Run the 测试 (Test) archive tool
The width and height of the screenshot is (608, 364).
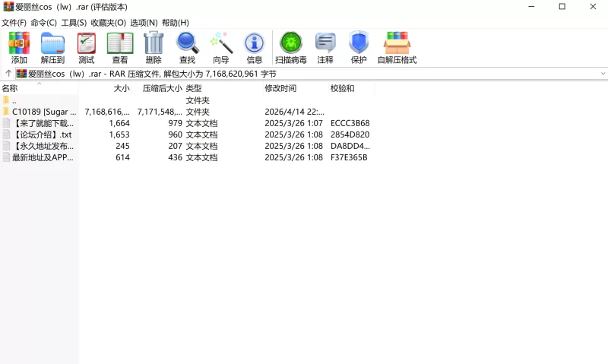click(x=87, y=43)
